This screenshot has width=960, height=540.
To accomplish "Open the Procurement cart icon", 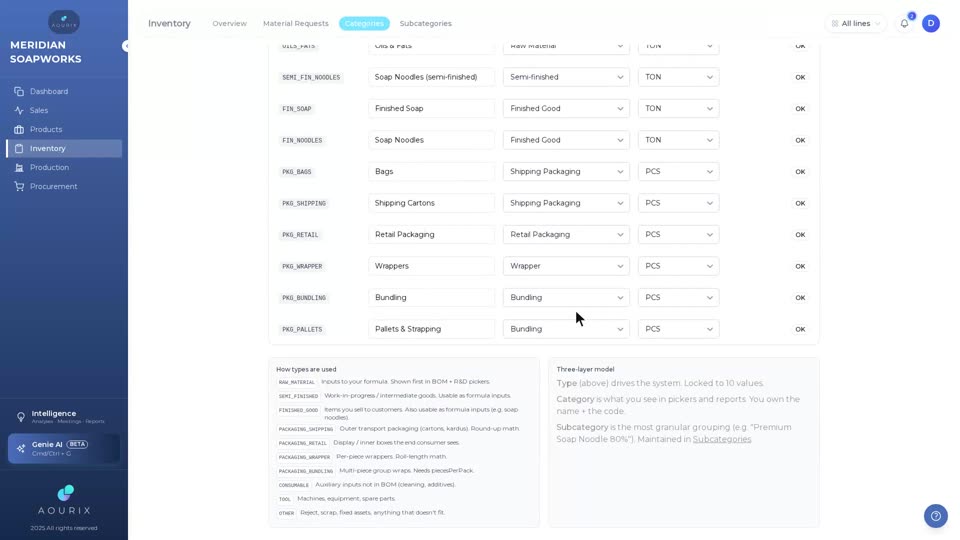I will [x=19, y=186].
